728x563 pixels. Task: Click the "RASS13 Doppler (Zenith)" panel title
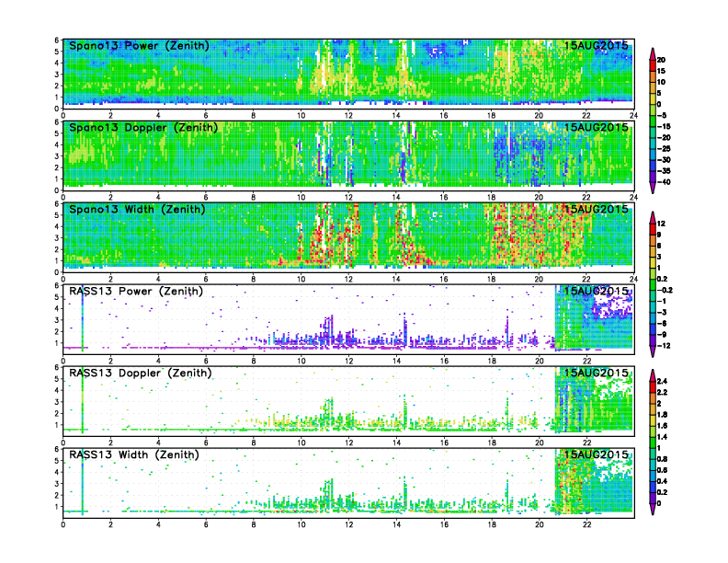pos(141,373)
